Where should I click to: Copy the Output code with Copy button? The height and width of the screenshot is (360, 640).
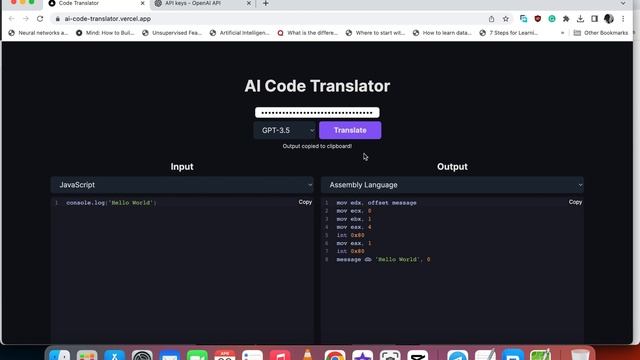click(575, 202)
